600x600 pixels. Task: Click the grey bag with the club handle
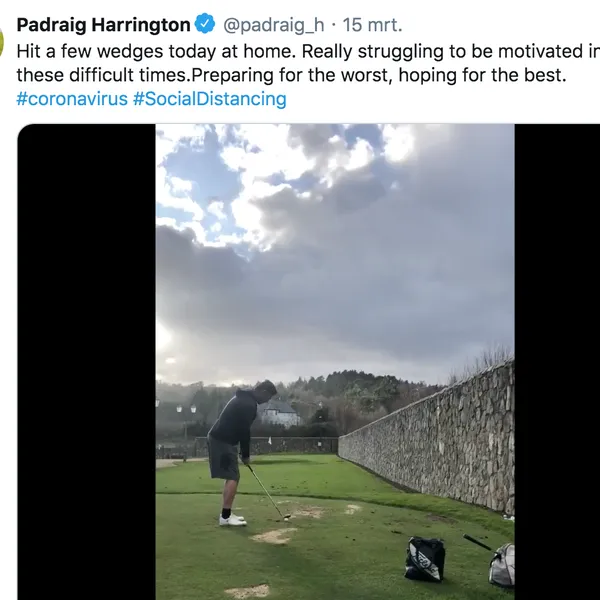pyautogui.click(x=502, y=564)
